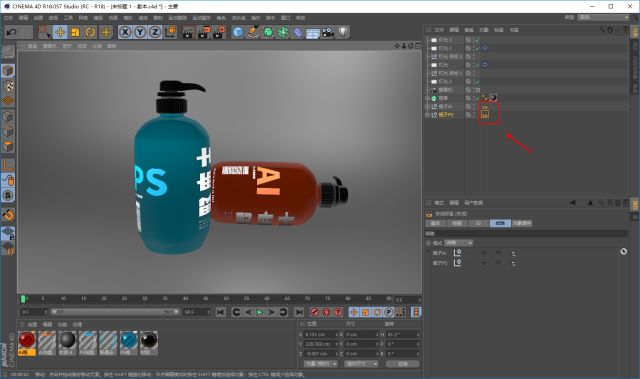The height and width of the screenshot is (379, 640).
Task: Select the GI tab in Attribute Manager
Action: point(478,223)
